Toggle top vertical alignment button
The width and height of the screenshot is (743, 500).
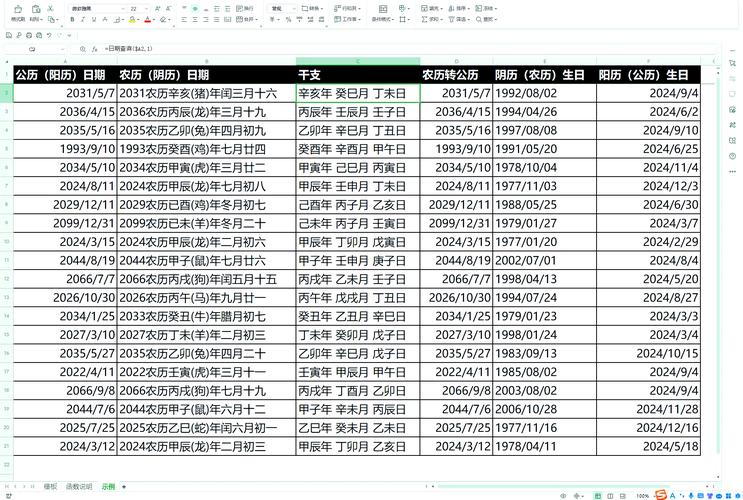click(184, 9)
